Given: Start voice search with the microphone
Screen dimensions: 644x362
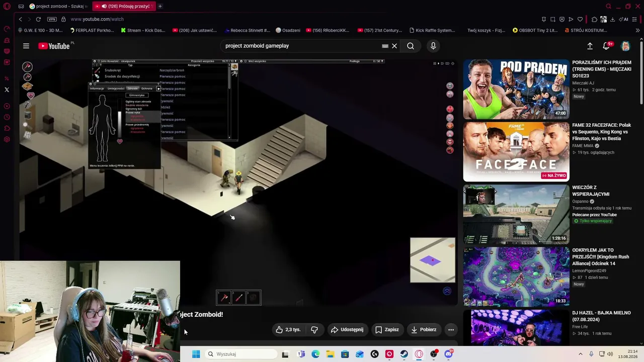Looking at the screenshot, I should [433, 46].
